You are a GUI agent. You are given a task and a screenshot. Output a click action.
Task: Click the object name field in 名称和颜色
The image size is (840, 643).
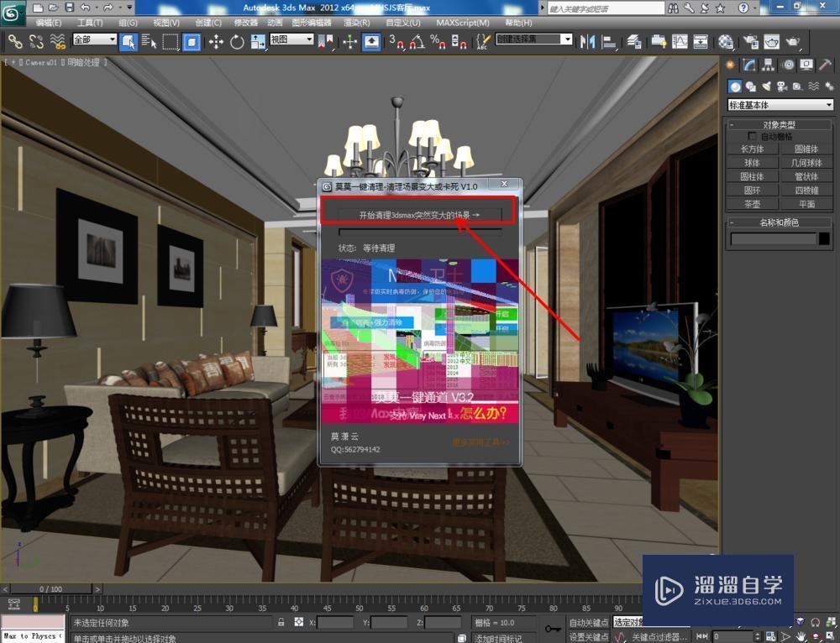click(x=774, y=239)
